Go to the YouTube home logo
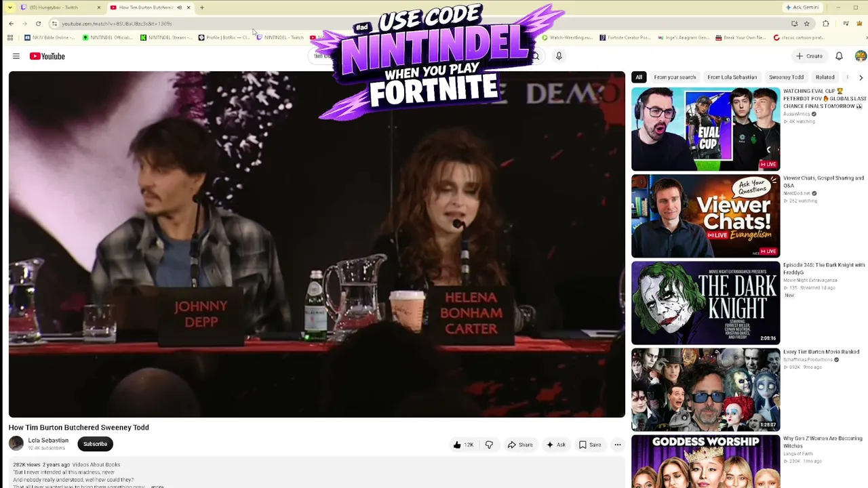 (47, 56)
